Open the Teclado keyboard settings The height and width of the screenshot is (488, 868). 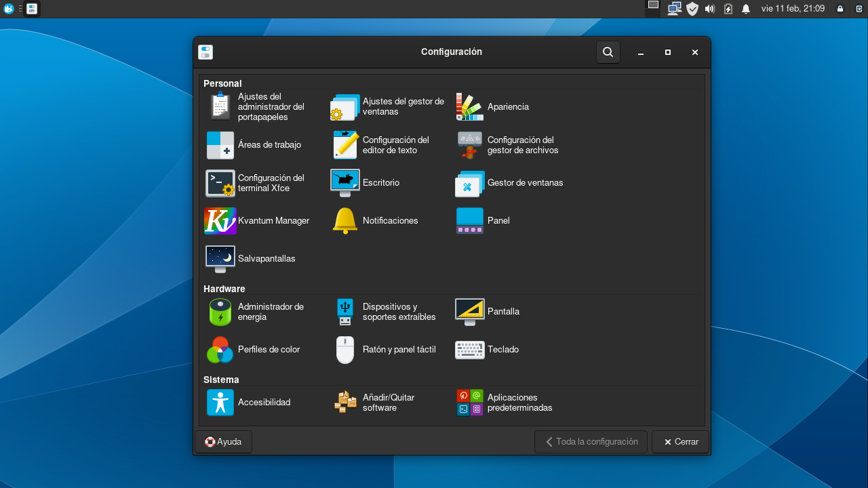[x=487, y=349]
